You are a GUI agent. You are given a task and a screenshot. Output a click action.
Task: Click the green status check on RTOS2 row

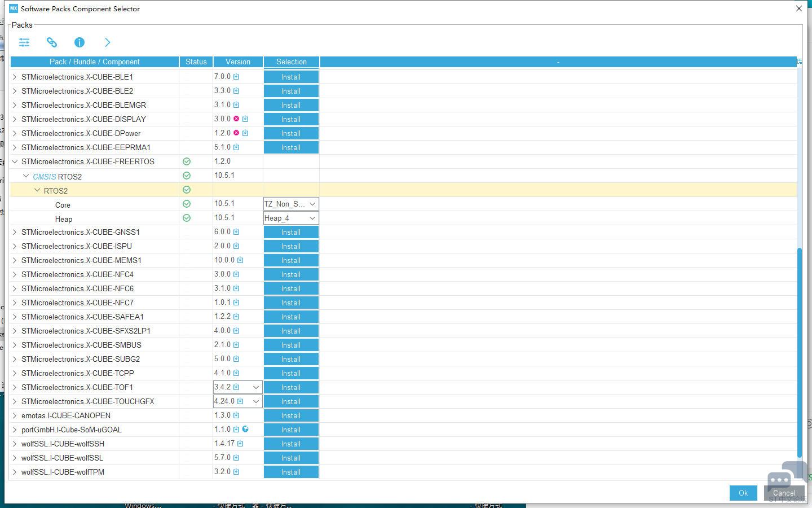(187, 190)
